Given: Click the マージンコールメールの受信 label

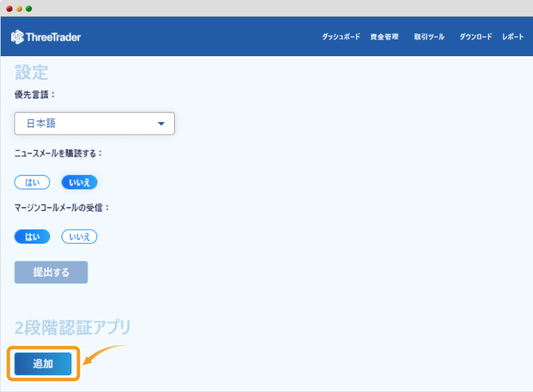Looking at the screenshot, I should (x=62, y=207).
